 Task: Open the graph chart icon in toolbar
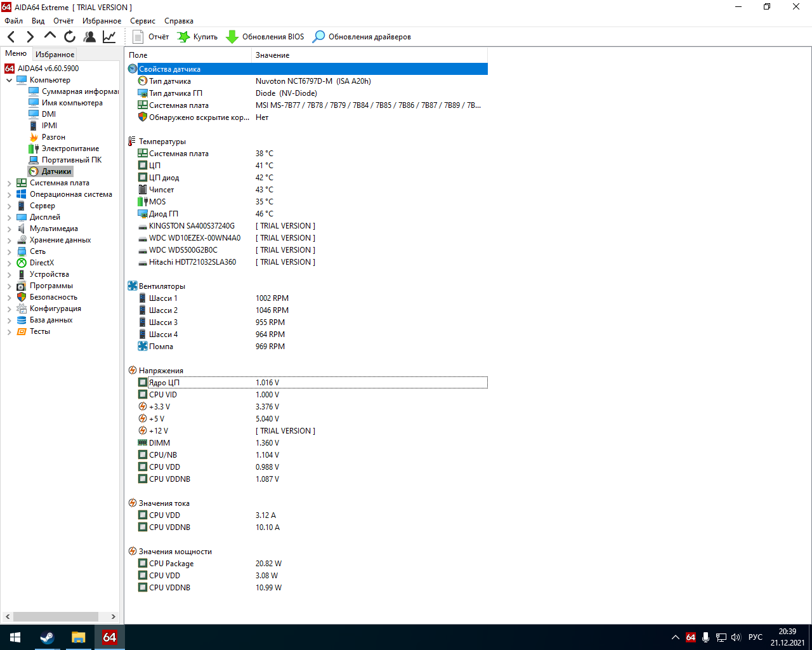click(x=109, y=37)
